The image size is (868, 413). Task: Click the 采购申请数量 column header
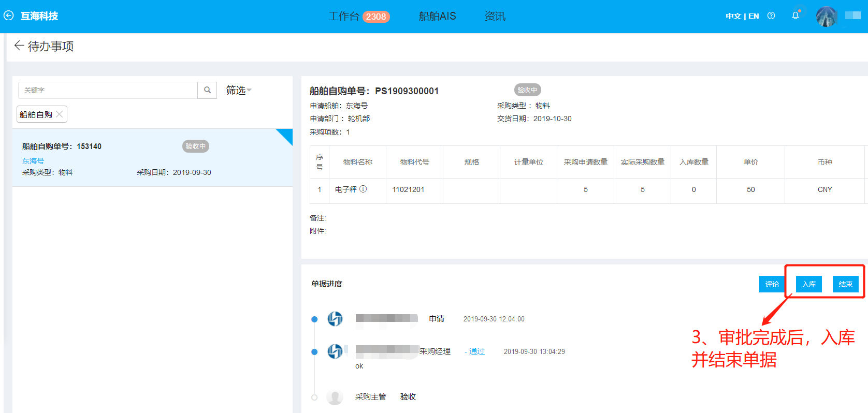586,162
